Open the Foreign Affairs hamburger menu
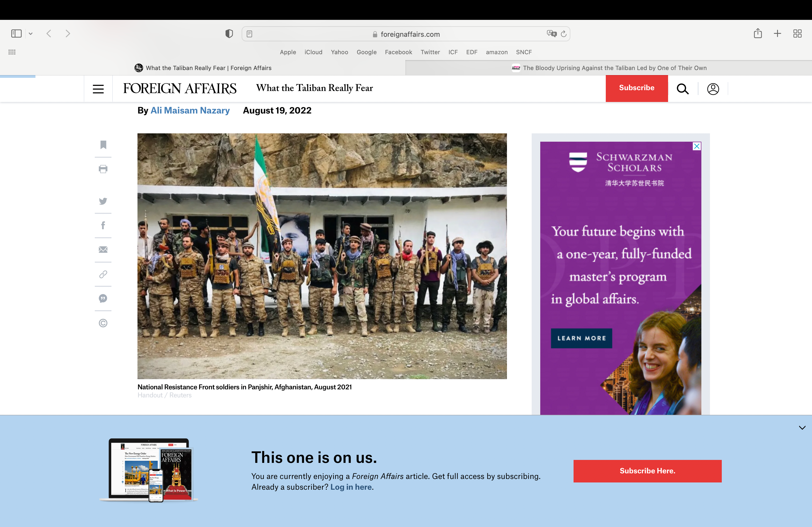 (98, 89)
